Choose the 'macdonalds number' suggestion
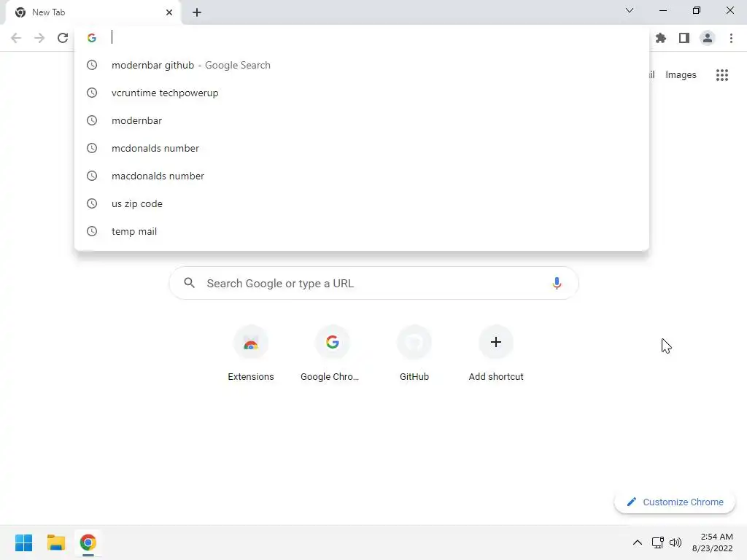Image resolution: width=747 pixels, height=560 pixels. [x=362, y=176]
